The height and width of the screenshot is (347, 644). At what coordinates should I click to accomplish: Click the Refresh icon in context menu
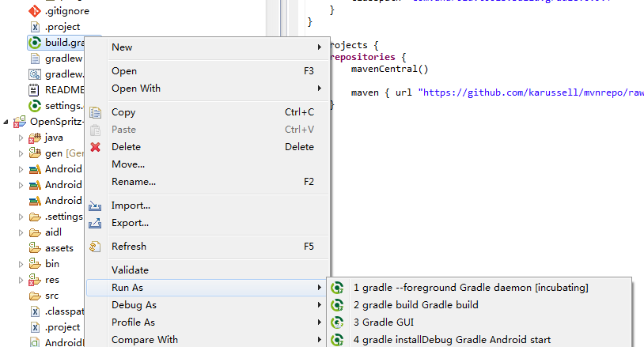pyautogui.click(x=96, y=247)
